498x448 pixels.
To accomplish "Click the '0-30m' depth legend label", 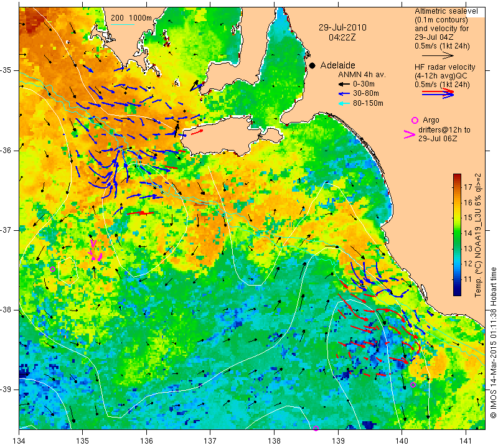I will click(x=364, y=84).
